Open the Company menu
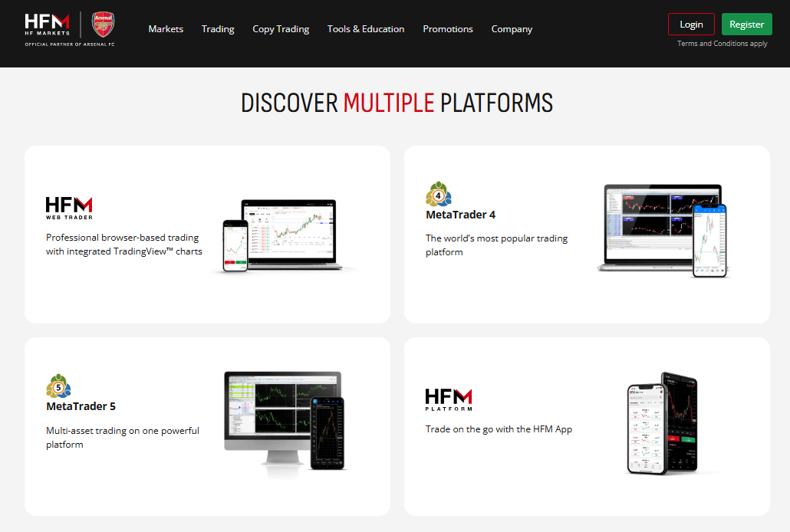 (x=512, y=29)
